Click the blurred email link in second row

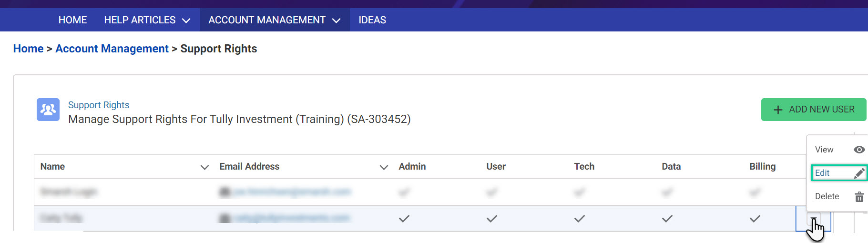click(x=291, y=218)
